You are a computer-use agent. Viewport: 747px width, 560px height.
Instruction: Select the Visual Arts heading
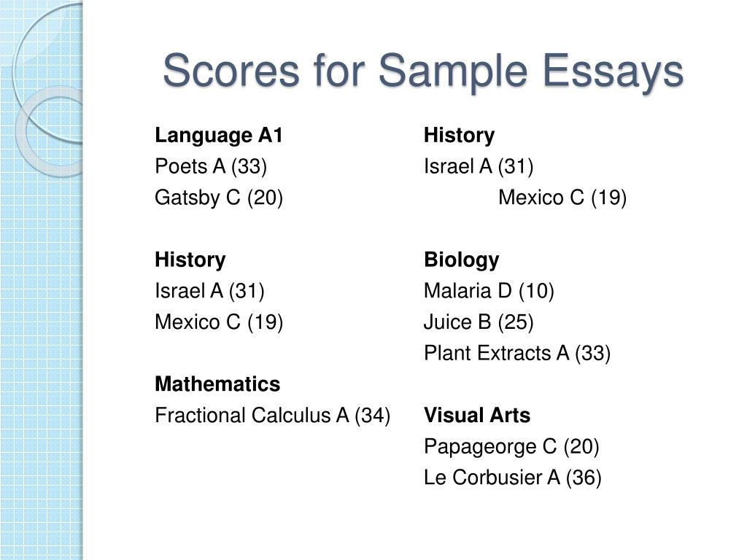[x=477, y=415]
